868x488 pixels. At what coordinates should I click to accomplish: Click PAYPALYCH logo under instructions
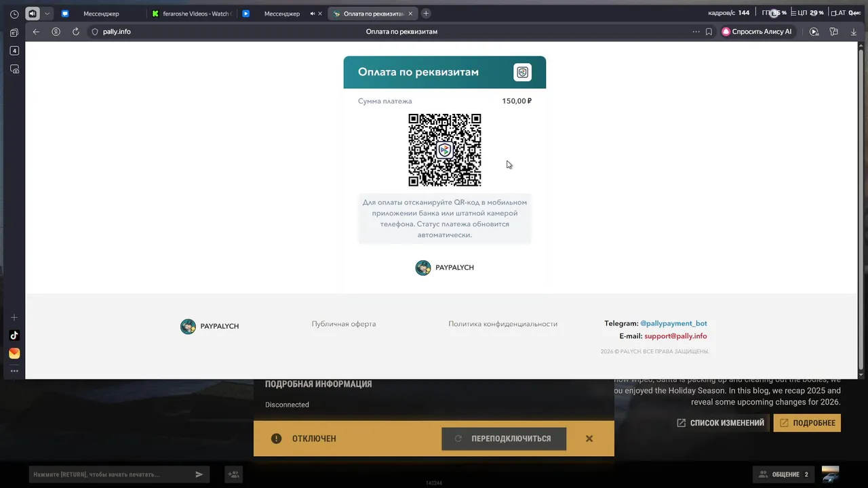445,268
